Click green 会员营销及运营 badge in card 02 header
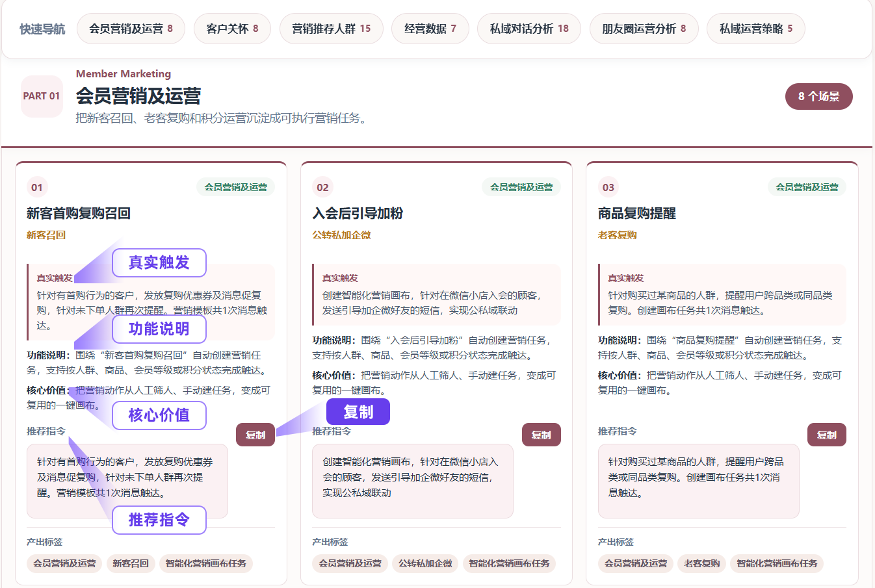This screenshot has height=588, width=875. 521,187
